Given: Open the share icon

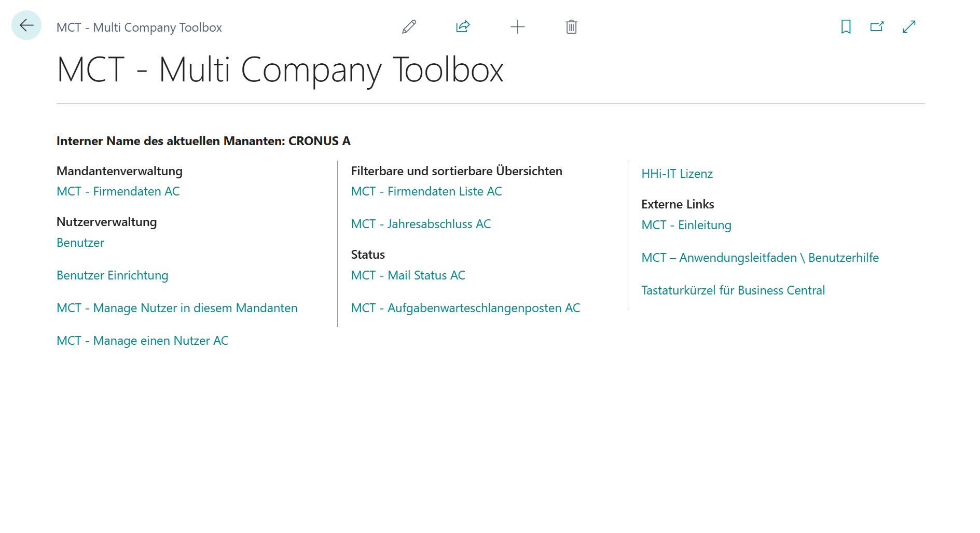Looking at the screenshot, I should 463,26.
